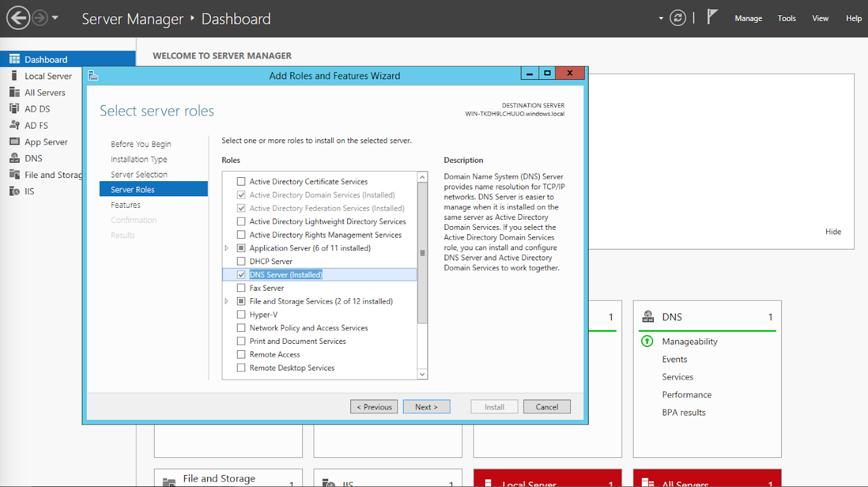Go to Installation Type step

(x=139, y=159)
